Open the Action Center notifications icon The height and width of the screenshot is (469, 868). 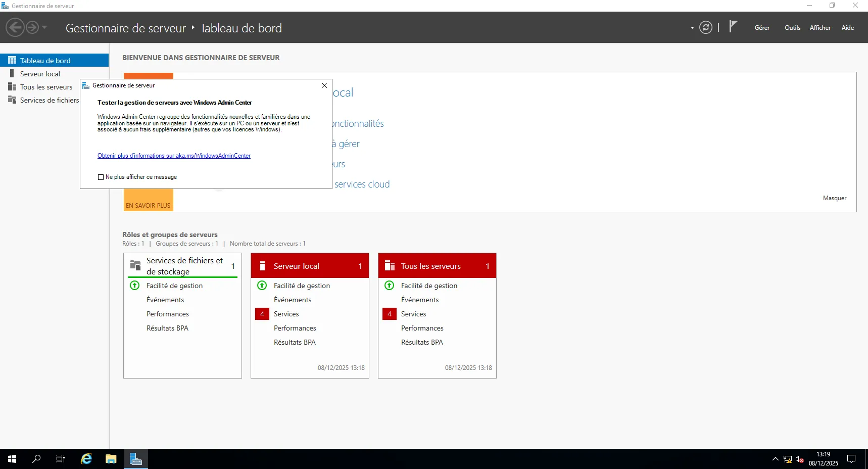(851, 459)
